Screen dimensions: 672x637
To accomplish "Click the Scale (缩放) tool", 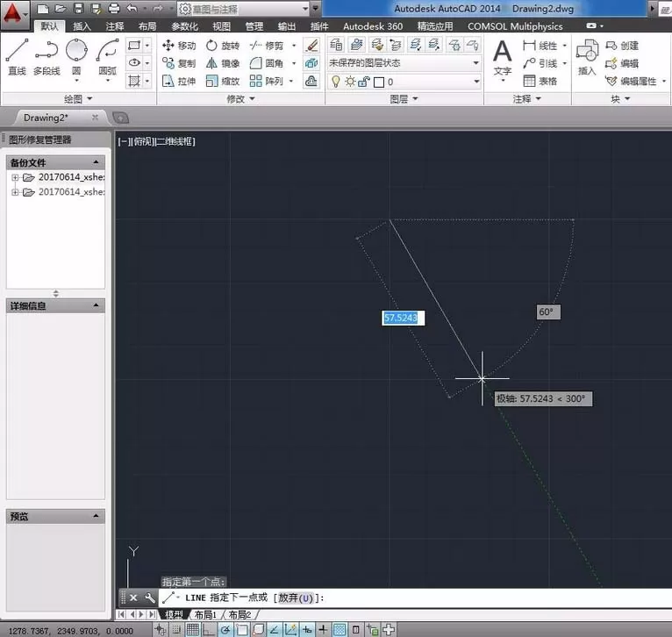I will (223, 81).
